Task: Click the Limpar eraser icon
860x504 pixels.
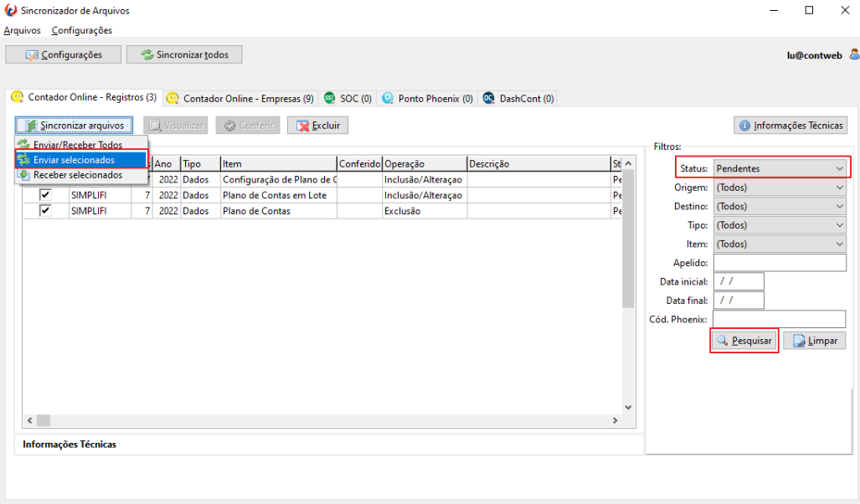Action: [799, 341]
